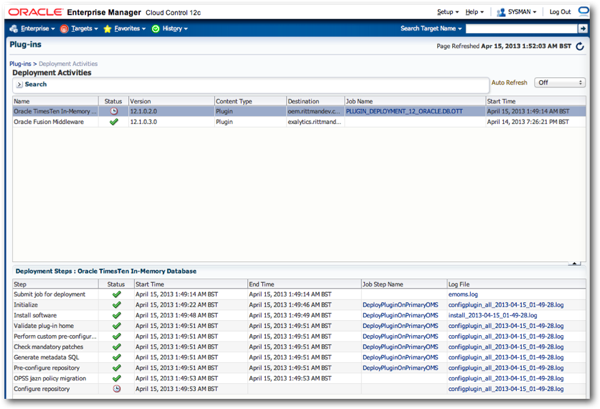
Task: Expand the Search panel
Action: (20, 85)
